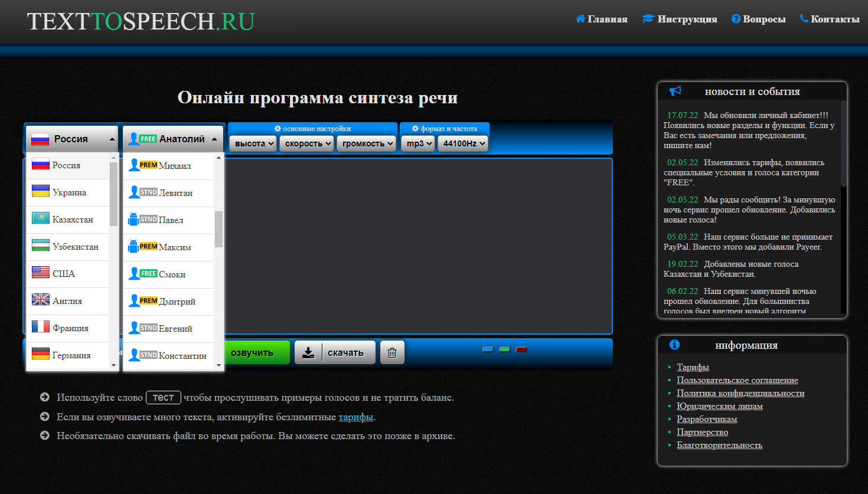Click the voice list scrollbar thumb
This screenshot has height=494, width=868.
[x=218, y=229]
